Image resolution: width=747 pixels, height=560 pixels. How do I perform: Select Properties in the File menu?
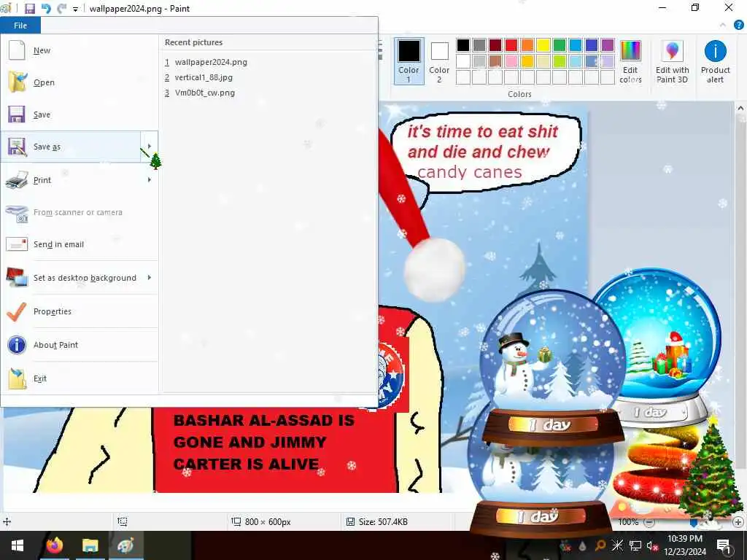coord(80,311)
